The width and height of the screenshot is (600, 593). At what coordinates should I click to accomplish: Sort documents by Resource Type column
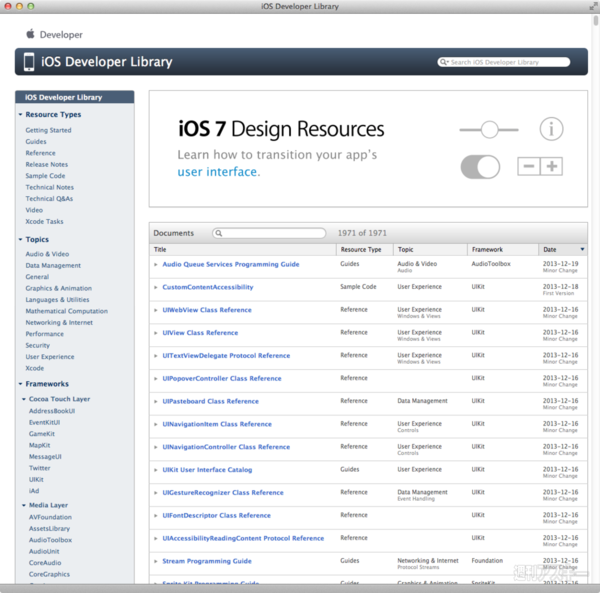point(365,249)
